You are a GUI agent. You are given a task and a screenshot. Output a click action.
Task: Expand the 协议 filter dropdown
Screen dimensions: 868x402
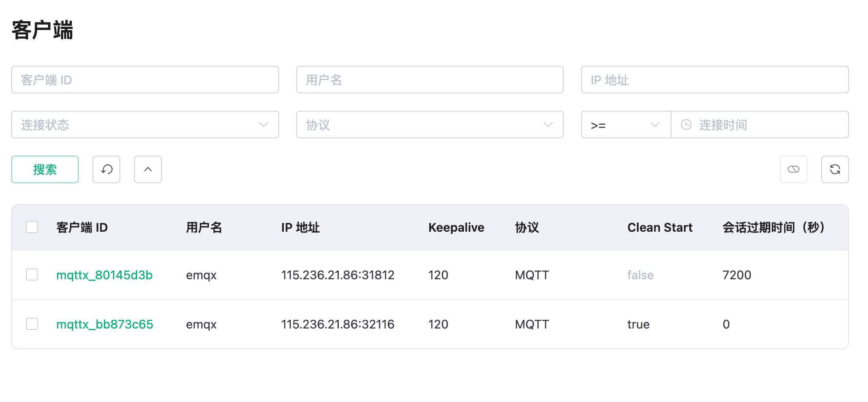point(430,125)
